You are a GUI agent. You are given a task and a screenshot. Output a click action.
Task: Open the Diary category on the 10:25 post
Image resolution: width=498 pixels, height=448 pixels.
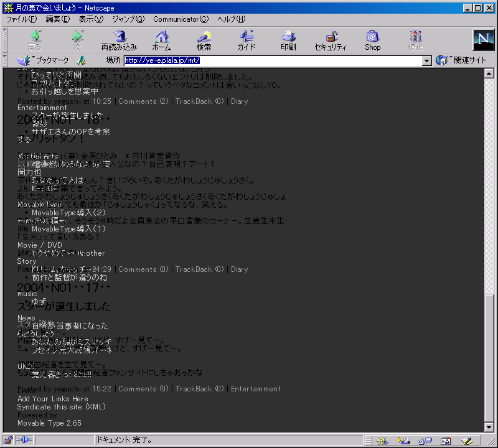click(x=239, y=101)
